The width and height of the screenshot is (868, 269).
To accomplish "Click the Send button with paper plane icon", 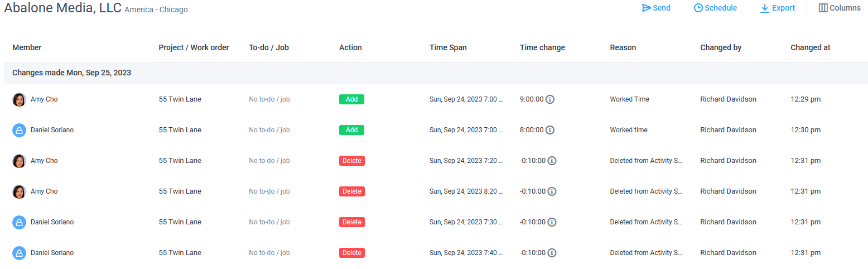I will click(x=656, y=8).
